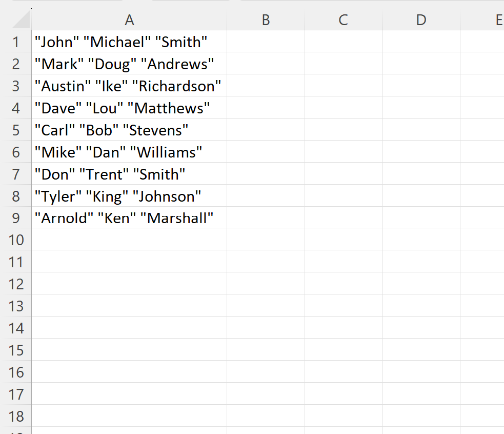Screen dimensions: 504x434
Task: Click cell with "Mark" "Doug" "Andrews"
Action: (129, 64)
